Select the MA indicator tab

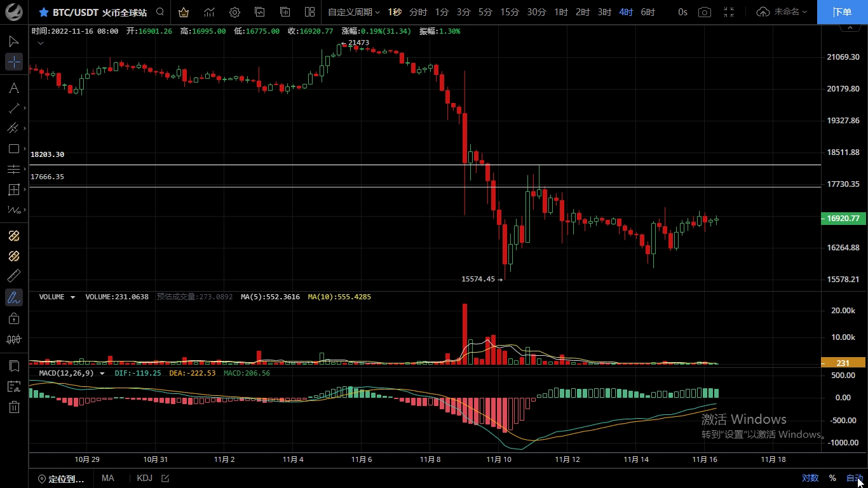(107, 478)
